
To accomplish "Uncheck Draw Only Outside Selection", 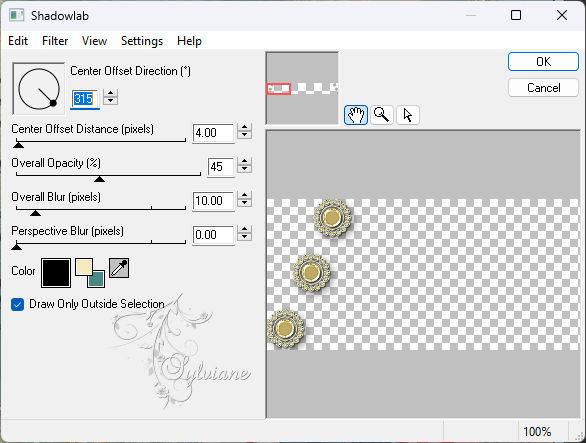I will pyautogui.click(x=18, y=304).
